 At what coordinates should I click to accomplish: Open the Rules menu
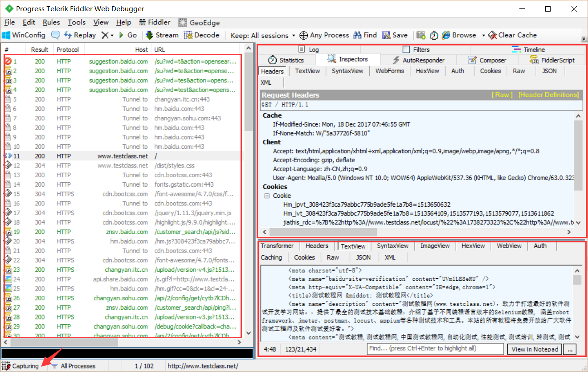pyautogui.click(x=51, y=22)
